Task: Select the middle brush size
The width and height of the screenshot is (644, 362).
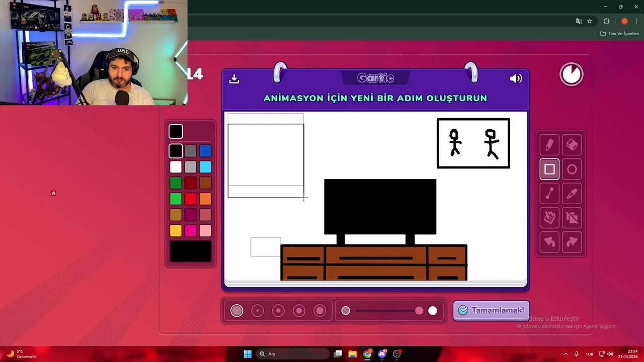Action: [x=278, y=311]
